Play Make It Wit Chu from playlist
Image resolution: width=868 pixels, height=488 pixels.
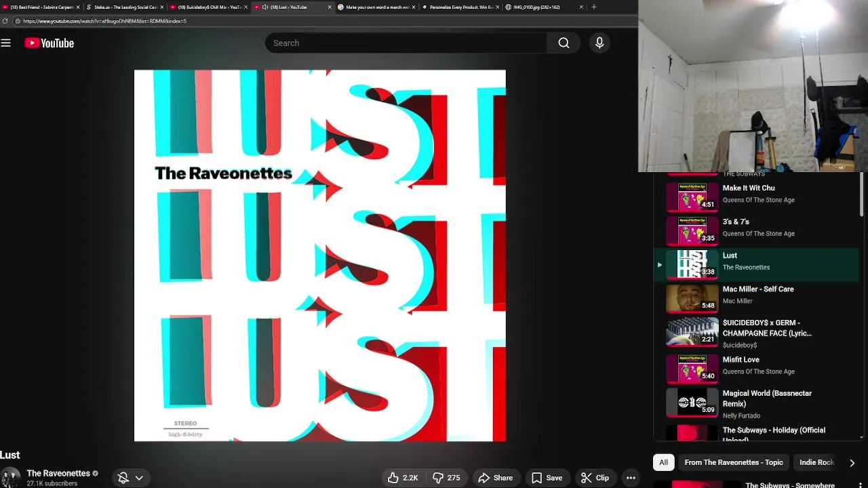[692, 197]
